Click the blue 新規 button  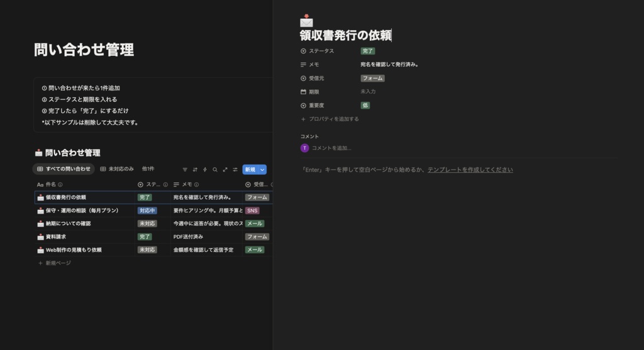pos(250,170)
